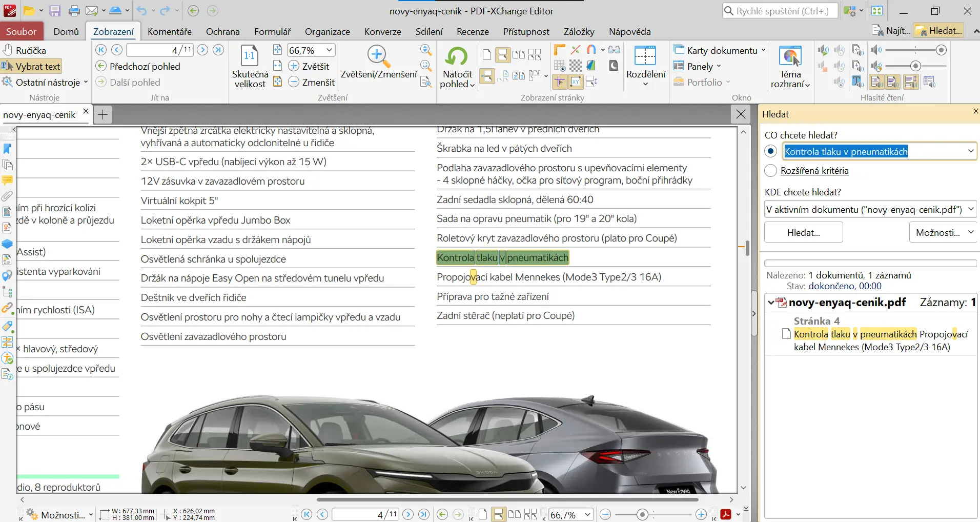Viewport: 980px width, 522px height.
Task: Click the Zvětšit zoom in button
Action: (x=309, y=66)
